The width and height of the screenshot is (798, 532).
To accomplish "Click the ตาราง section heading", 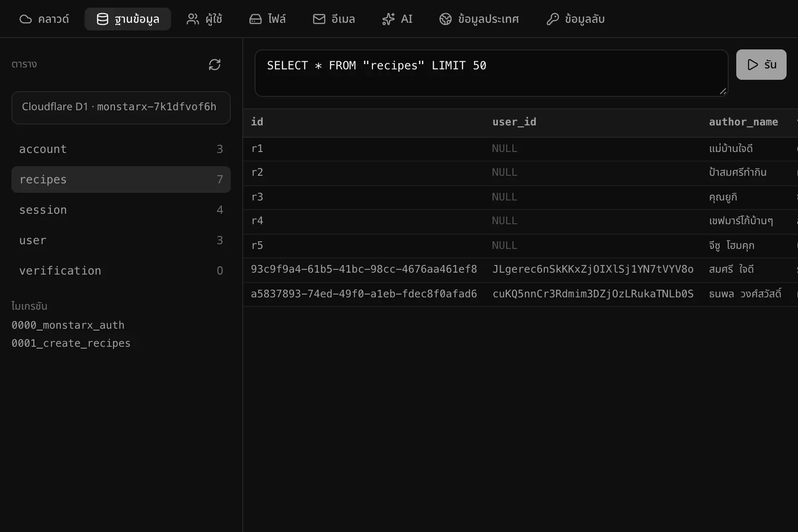I will click(x=24, y=65).
